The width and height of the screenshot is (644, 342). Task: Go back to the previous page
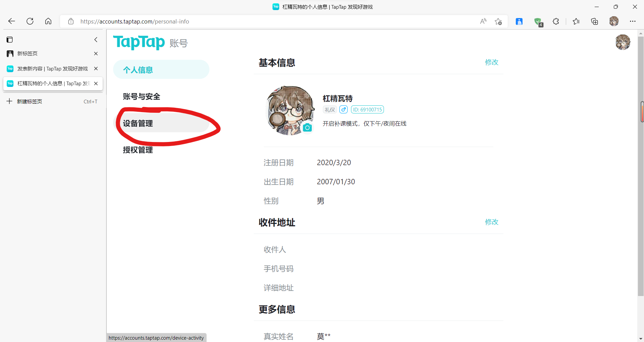point(12,21)
